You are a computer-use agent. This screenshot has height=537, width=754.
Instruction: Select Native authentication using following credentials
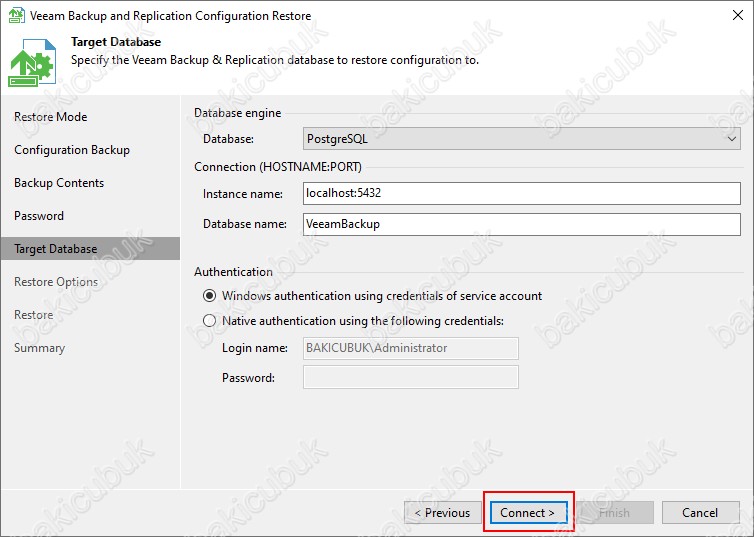(x=209, y=321)
